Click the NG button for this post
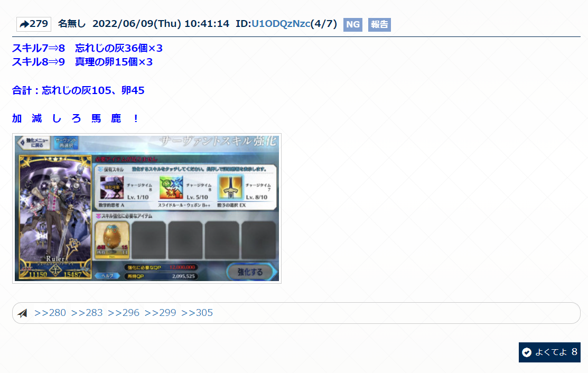Image resolution: width=588 pixels, height=373 pixels. pyautogui.click(x=352, y=24)
